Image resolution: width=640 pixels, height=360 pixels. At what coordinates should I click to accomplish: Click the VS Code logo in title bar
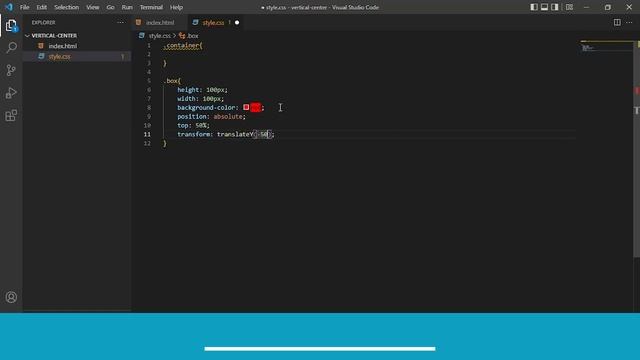click(x=9, y=7)
